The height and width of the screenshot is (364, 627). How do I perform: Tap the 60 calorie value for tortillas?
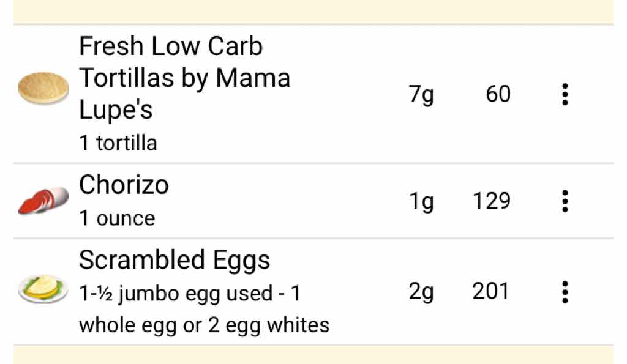pyautogui.click(x=498, y=95)
